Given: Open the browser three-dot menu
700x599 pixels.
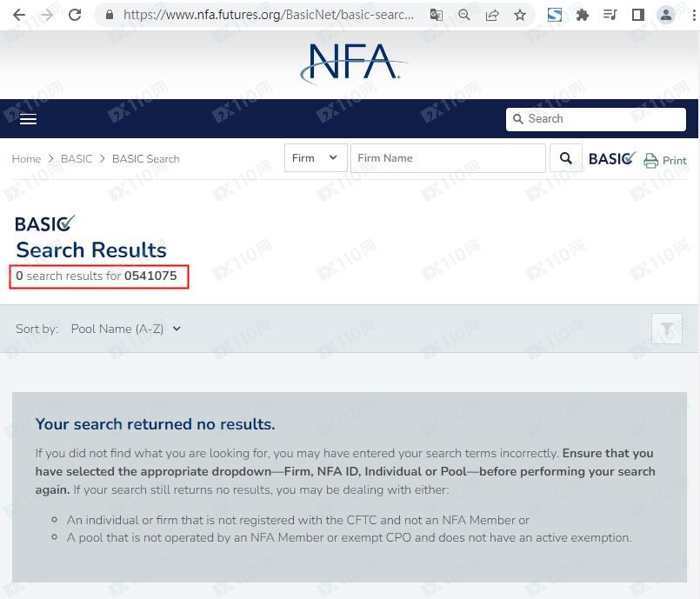Looking at the screenshot, I should 691,15.
